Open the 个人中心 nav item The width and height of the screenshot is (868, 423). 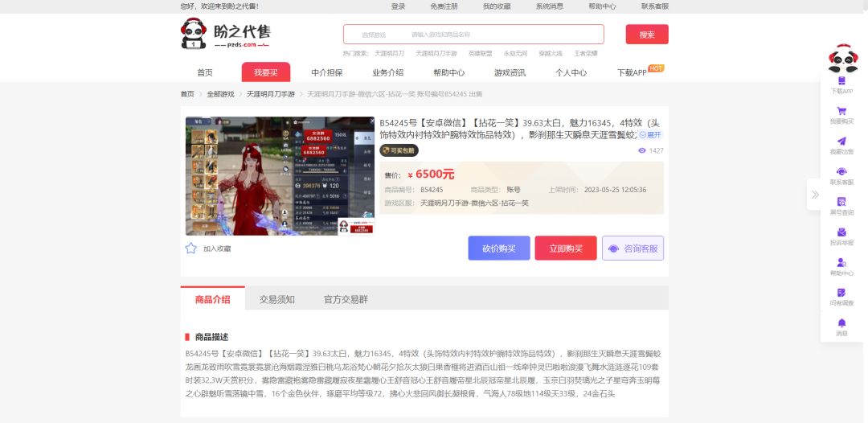[571, 72]
